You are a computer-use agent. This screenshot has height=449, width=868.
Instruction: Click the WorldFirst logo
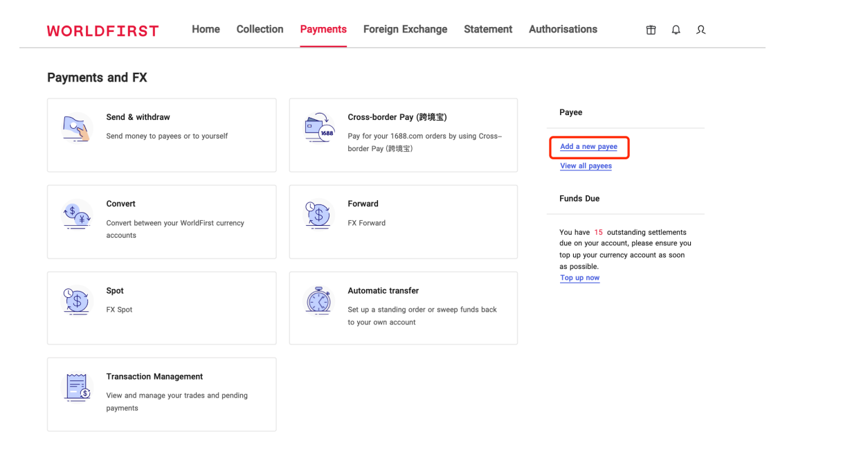(102, 30)
